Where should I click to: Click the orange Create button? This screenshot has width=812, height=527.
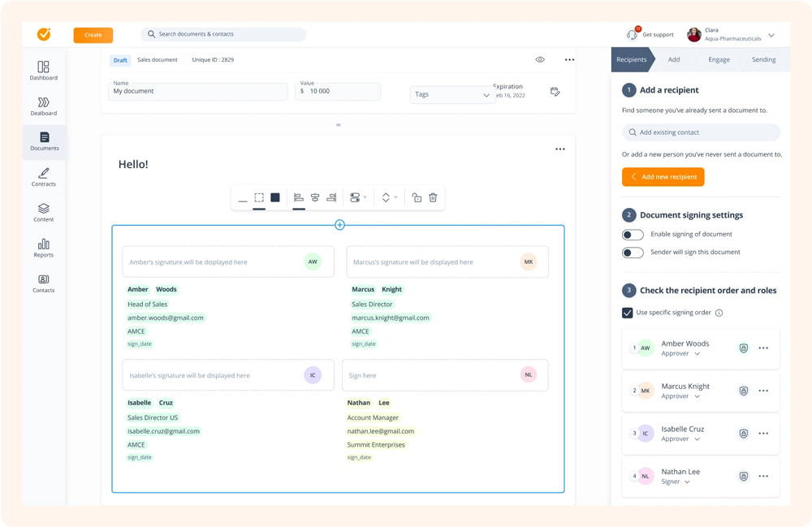pos(93,35)
